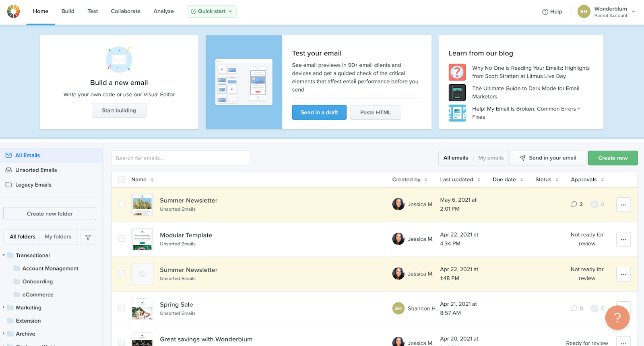Click the green Create new button
The width and height of the screenshot is (644, 346).
[613, 158]
